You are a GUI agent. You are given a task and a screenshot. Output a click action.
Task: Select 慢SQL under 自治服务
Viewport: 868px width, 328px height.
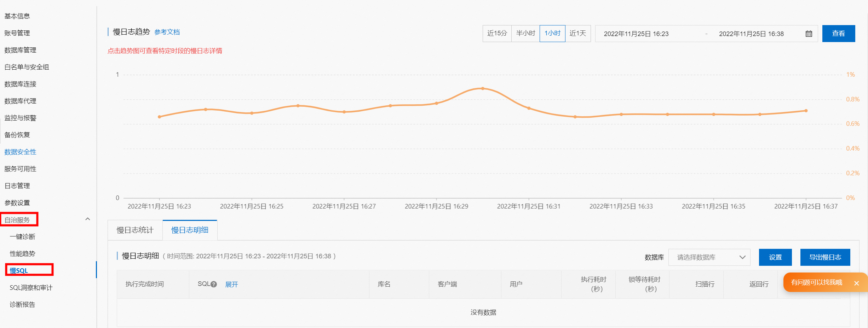pyautogui.click(x=19, y=271)
